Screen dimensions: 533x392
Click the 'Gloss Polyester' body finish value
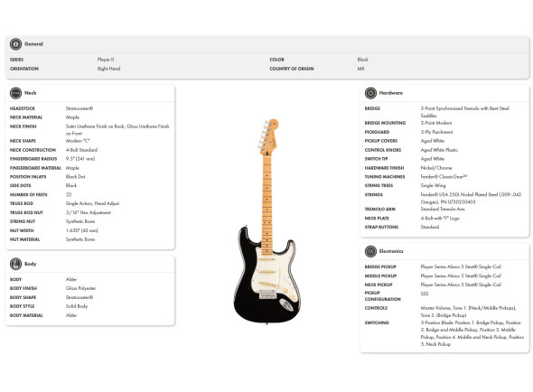(81, 288)
